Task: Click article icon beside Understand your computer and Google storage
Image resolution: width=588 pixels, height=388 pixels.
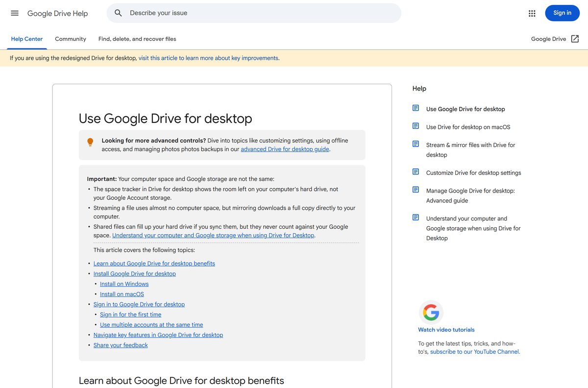Action: pos(416,218)
